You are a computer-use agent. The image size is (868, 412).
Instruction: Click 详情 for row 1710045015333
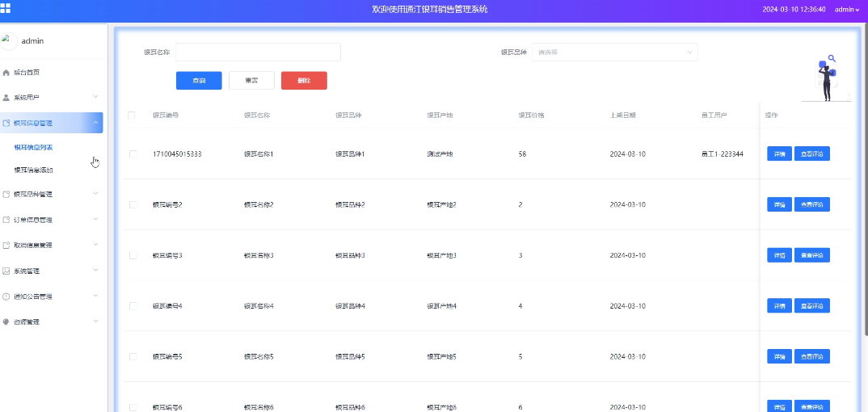click(x=779, y=154)
